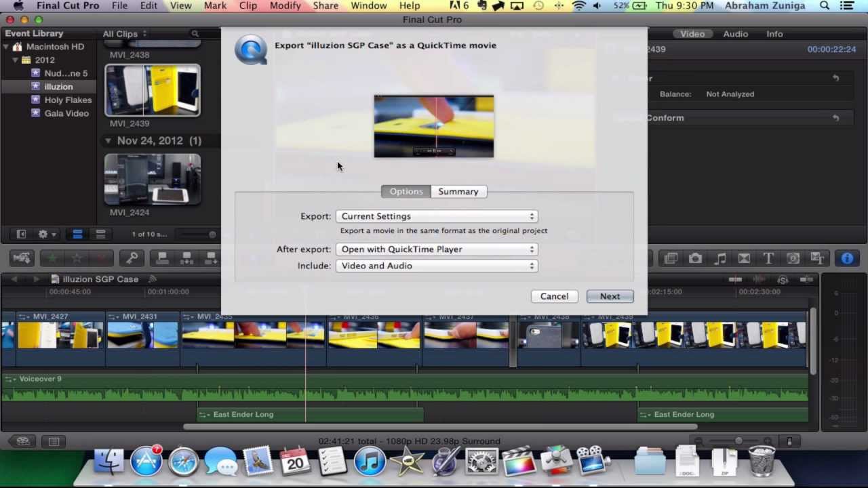Screen dimensions: 868x488
Task: Unrate clip using the outlined star button
Action: 77,258
